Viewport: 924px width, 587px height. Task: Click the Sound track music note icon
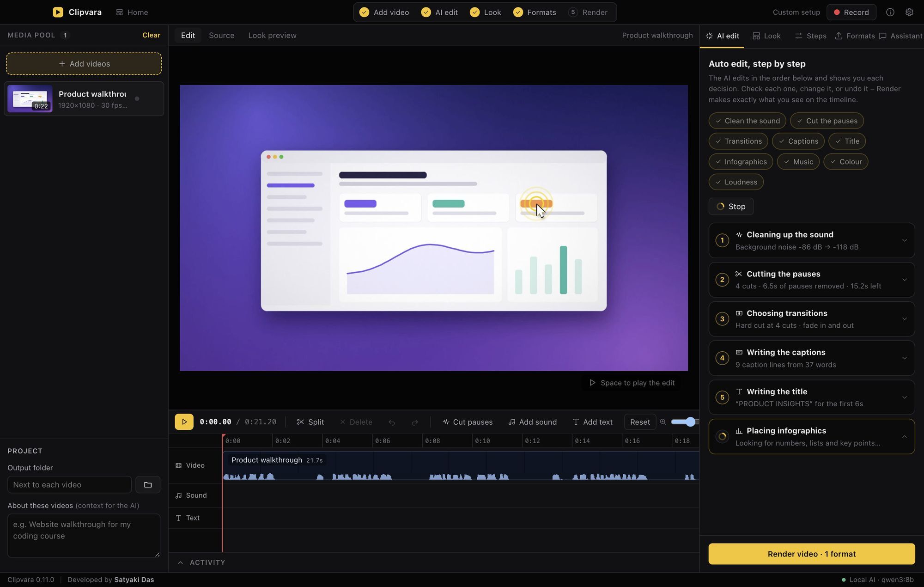178,495
